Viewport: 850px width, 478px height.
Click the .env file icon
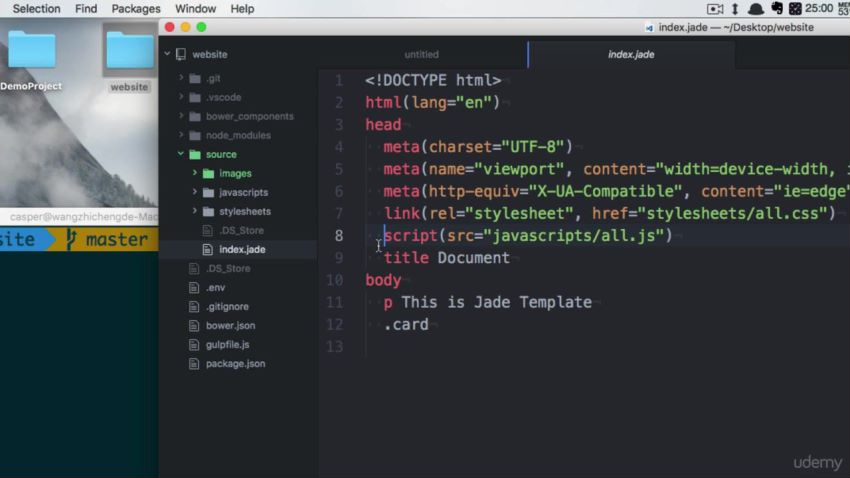[194, 287]
